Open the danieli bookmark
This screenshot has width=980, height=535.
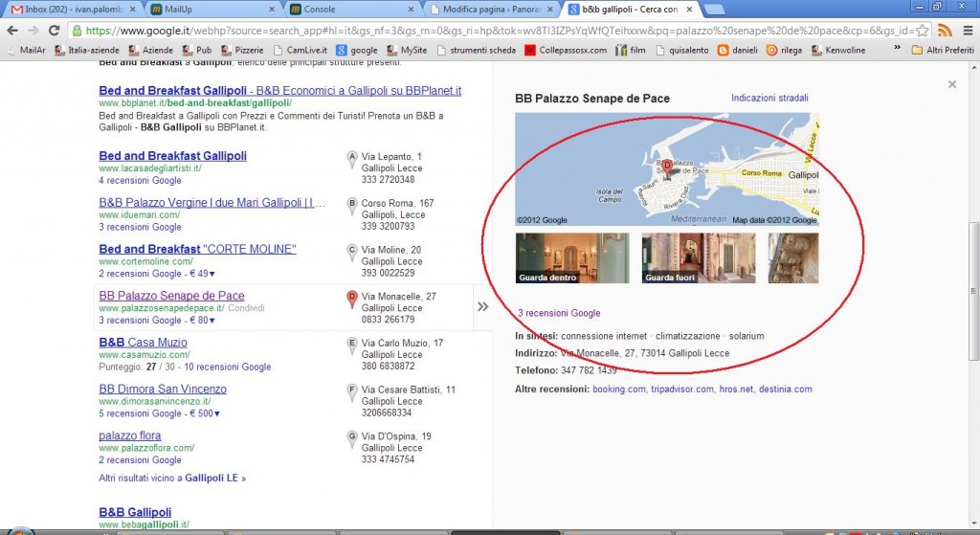point(738,50)
